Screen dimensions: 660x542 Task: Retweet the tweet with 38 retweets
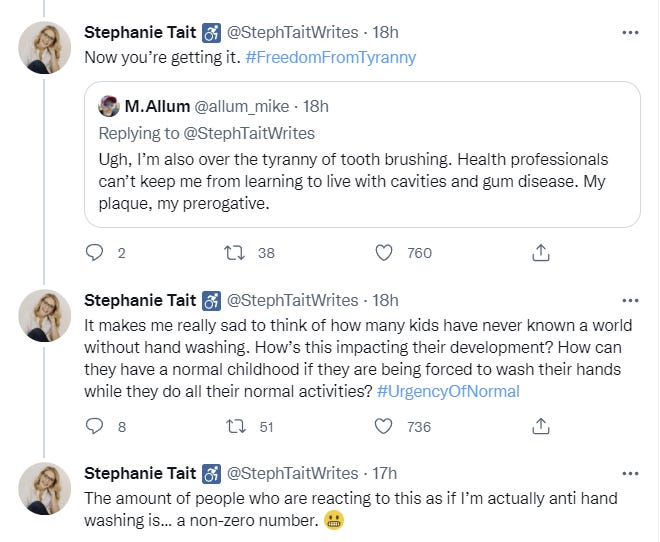pos(237,253)
